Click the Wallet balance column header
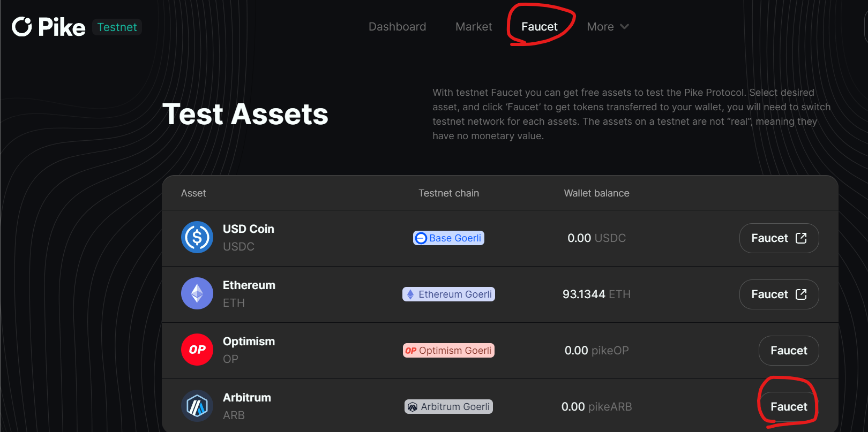The height and width of the screenshot is (432, 868). [x=596, y=193]
